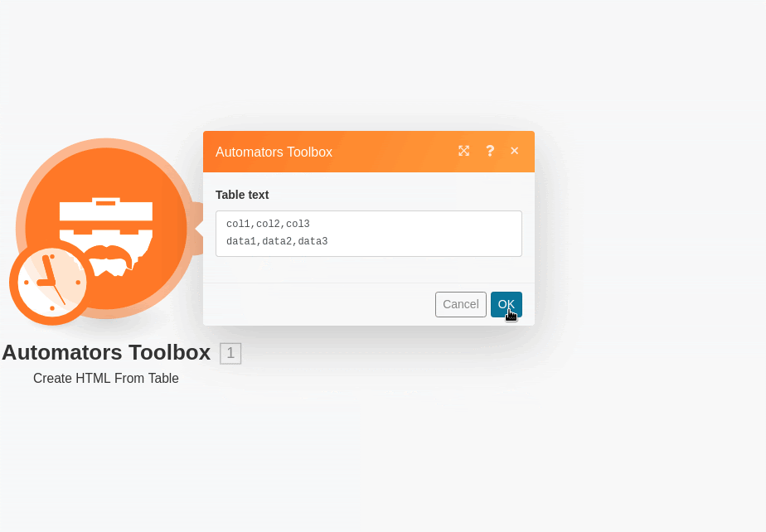Click the dialog's Automators Toolbox header title

pyautogui.click(x=274, y=152)
